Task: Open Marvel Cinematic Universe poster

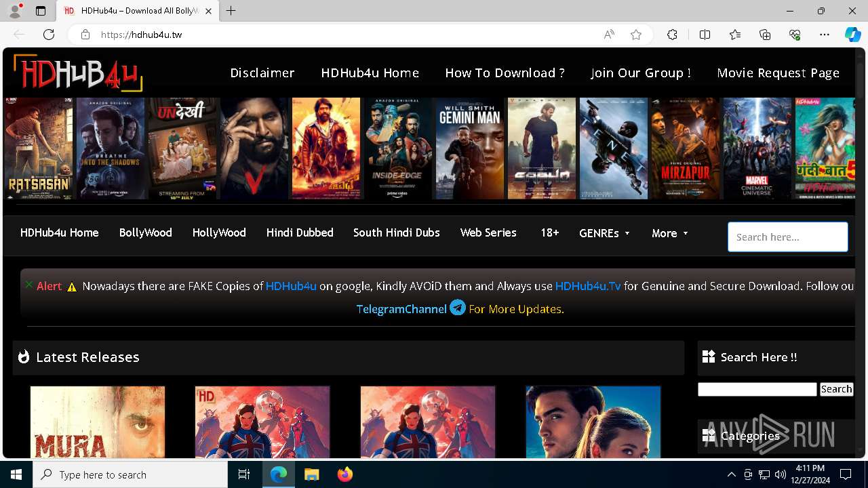Action: [757, 148]
